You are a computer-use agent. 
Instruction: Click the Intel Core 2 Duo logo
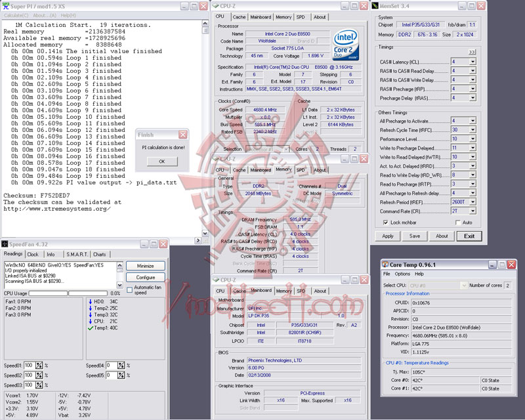346,45
